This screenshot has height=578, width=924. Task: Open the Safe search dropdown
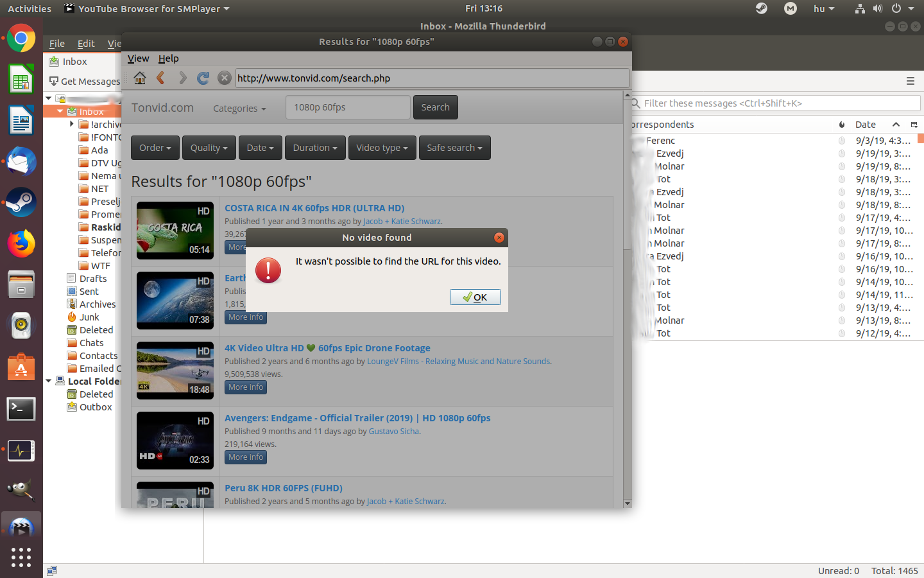[x=455, y=148]
